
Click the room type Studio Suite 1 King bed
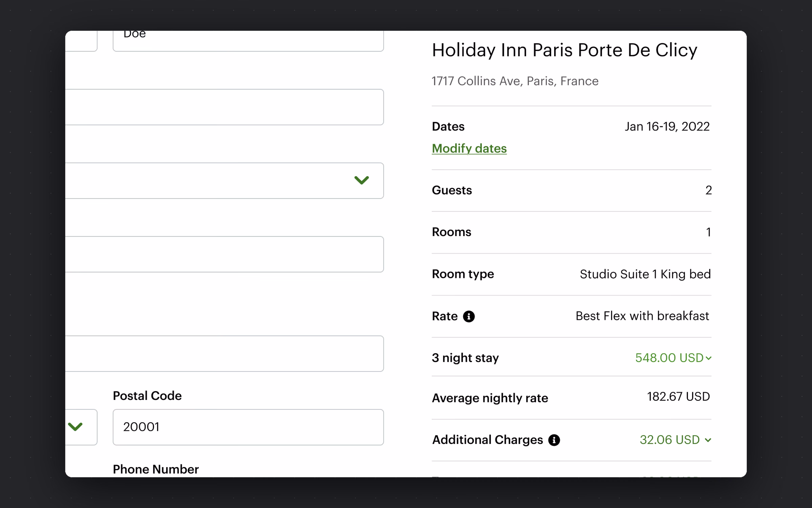click(x=645, y=274)
